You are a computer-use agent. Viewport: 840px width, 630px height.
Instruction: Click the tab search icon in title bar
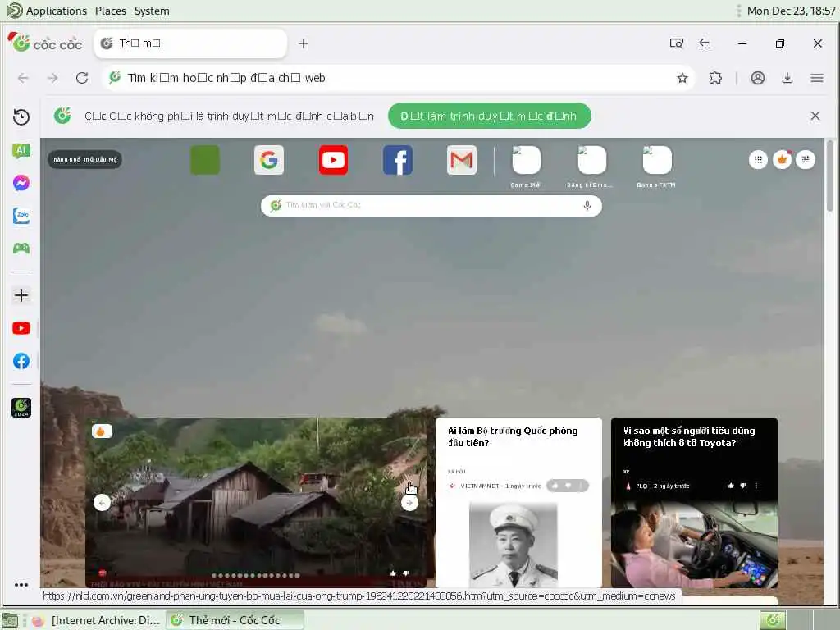(676, 43)
